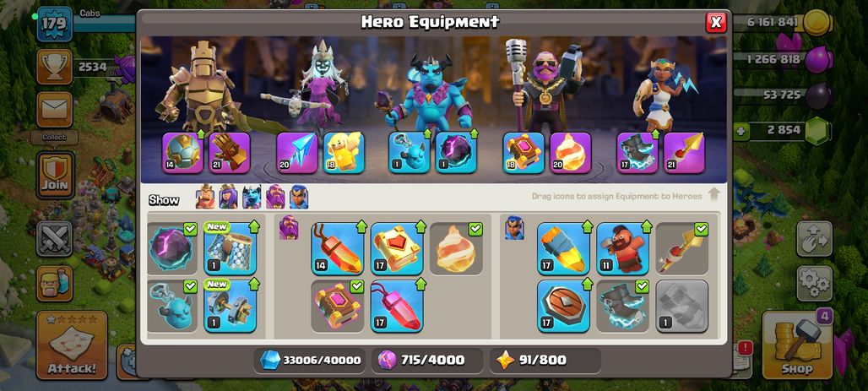Show only Minion Prince equipment
The width and height of the screenshot is (868, 391).
tap(252, 196)
